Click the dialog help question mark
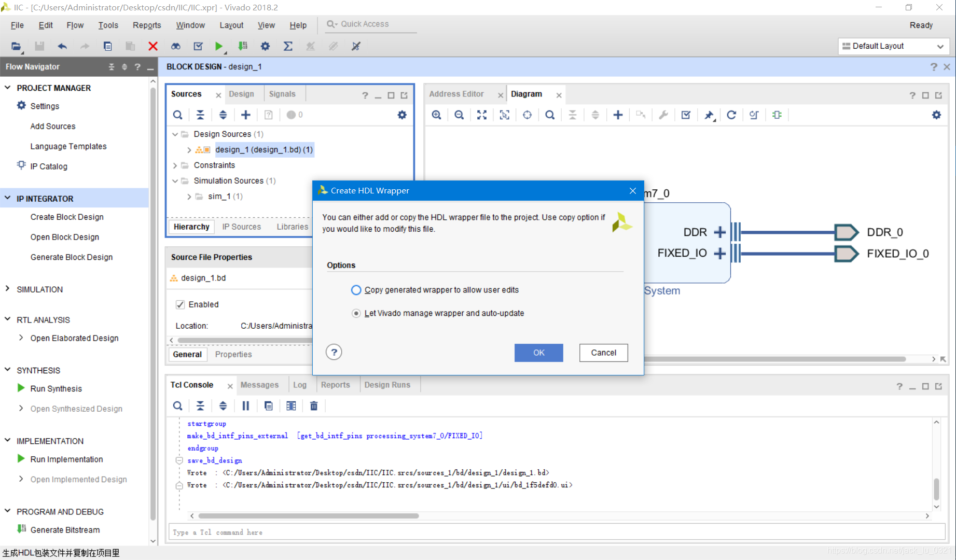This screenshot has height=560, width=956. [334, 353]
